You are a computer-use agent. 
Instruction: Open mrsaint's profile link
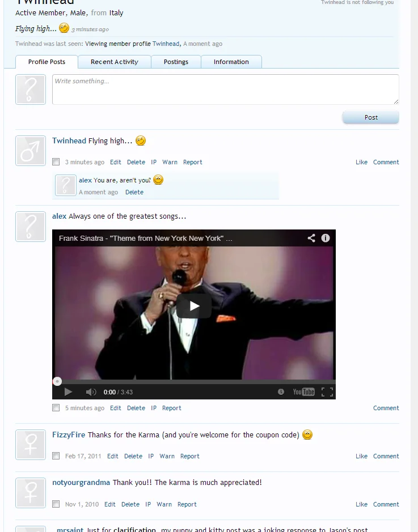(70, 529)
